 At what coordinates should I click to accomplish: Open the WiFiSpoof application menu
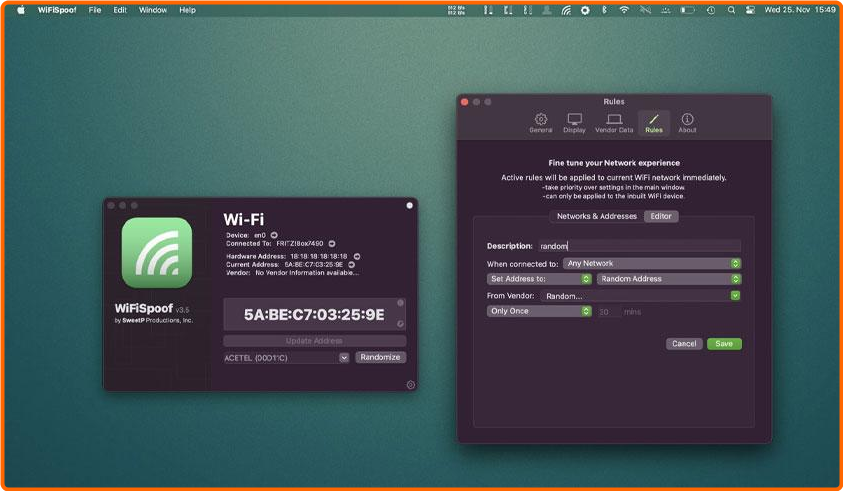point(57,10)
